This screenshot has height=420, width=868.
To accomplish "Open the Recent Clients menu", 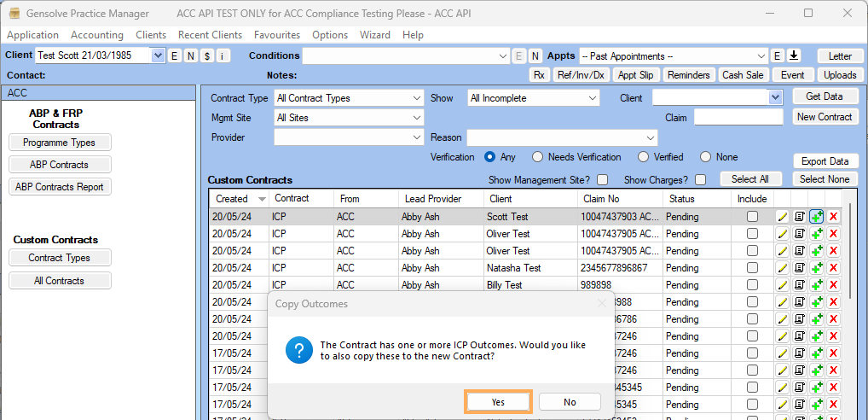I will (x=211, y=35).
